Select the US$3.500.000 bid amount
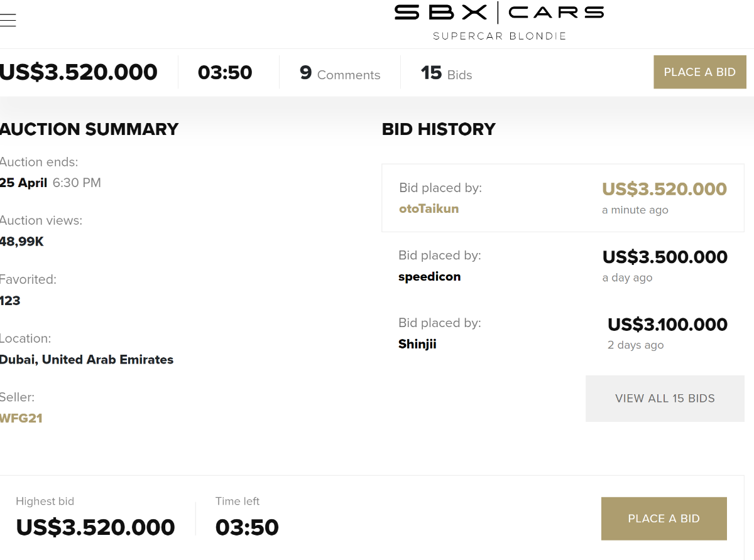Screen dimensions: 754x560 pyautogui.click(x=665, y=257)
